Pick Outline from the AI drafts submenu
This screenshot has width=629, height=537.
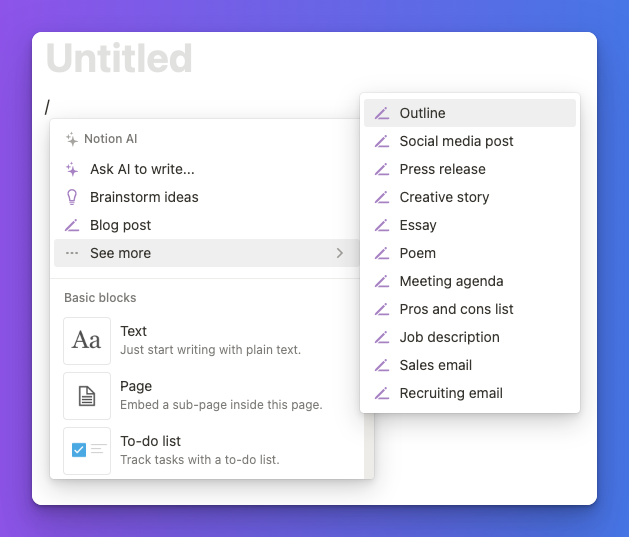(470, 113)
